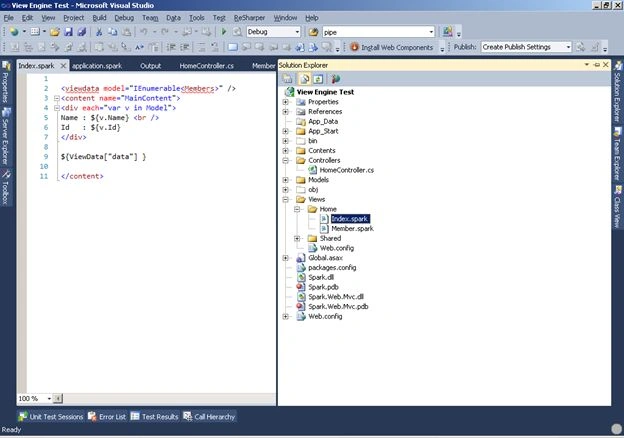Click the Undo arrow icon
Viewport: 624px width, 438px height.
click(144, 32)
